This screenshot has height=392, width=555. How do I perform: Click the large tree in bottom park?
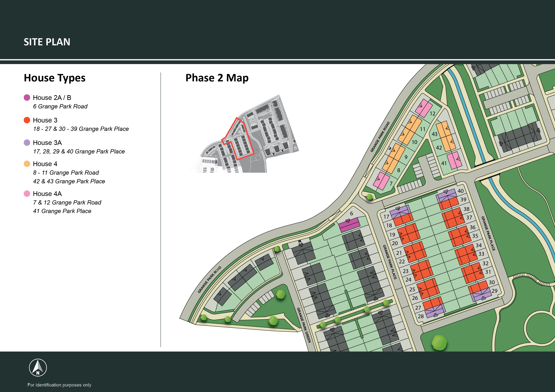439,343
